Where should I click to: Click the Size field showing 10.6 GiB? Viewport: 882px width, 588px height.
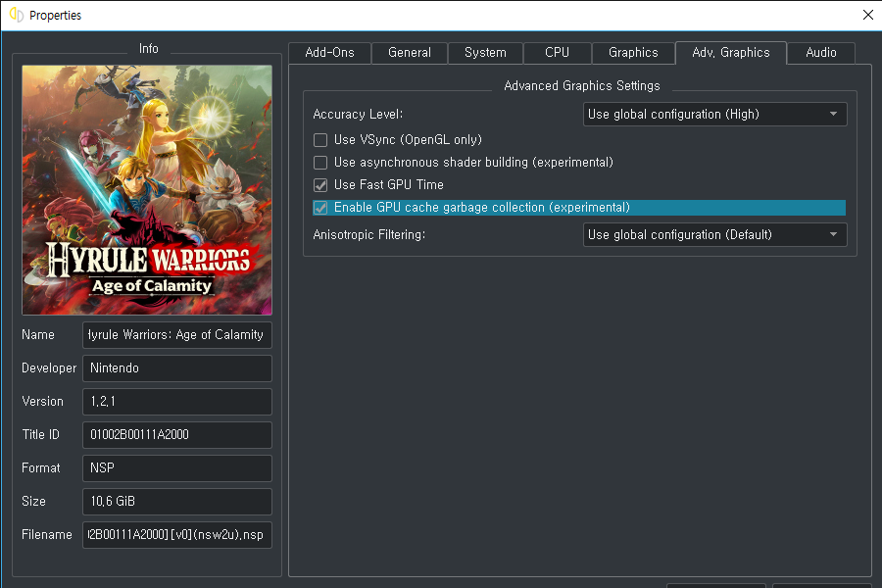tap(177, 502)
